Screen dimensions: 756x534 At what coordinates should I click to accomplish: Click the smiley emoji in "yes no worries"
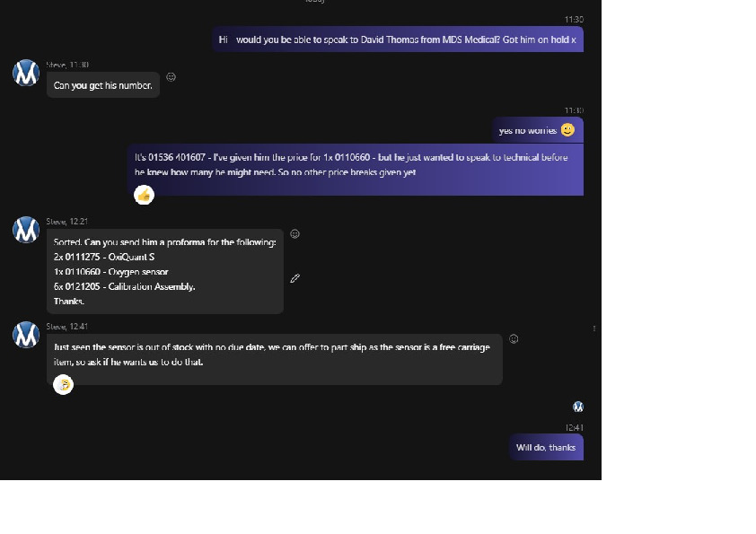click(x=567, y=130)
